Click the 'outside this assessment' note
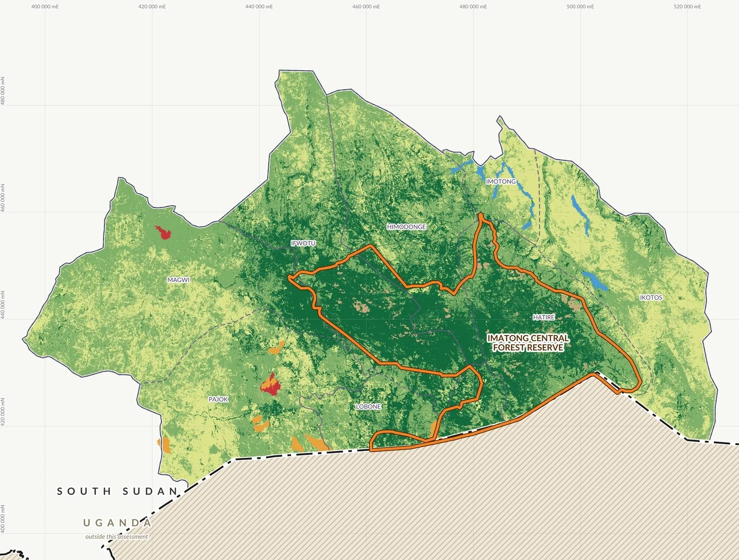This screenshot has height=560, width=739. (116, 536)
